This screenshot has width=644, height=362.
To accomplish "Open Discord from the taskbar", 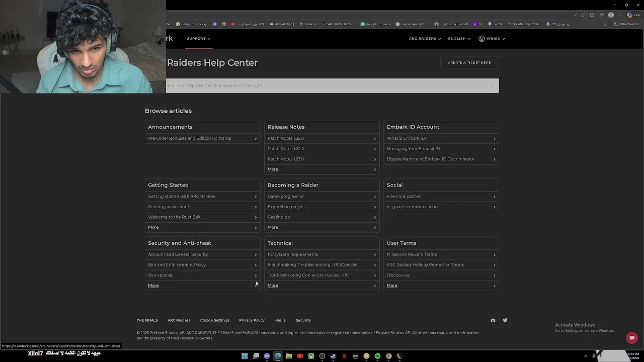I will 267,356.
